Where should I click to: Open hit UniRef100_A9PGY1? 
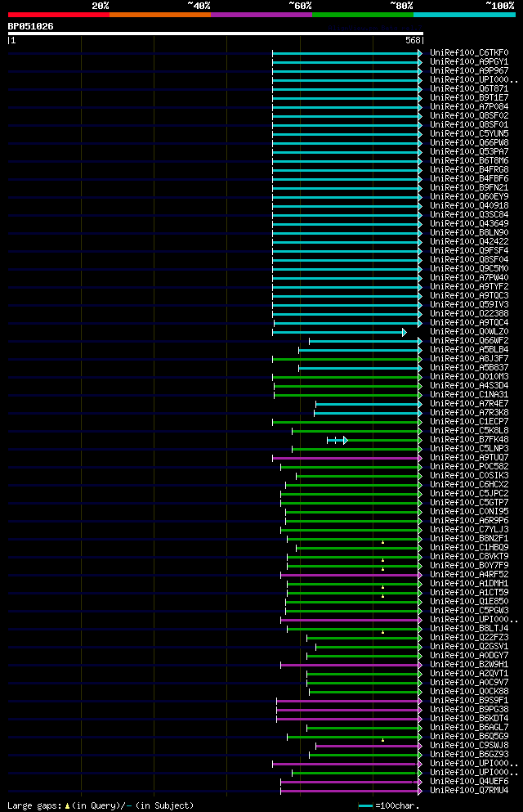(469, 61)
